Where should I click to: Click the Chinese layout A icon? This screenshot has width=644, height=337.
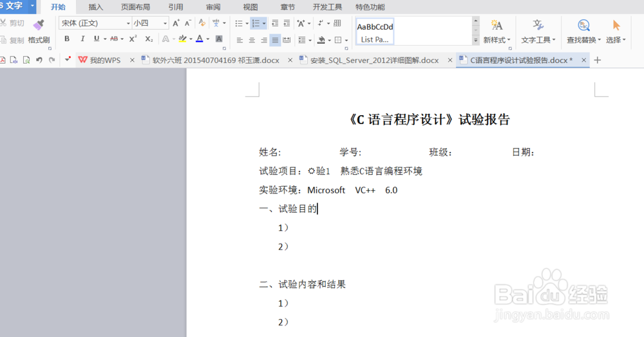[301, 23]
